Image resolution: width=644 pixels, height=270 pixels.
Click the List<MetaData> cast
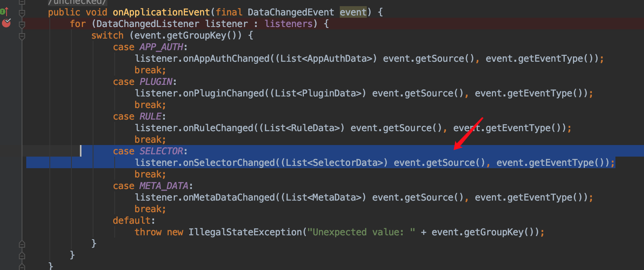[323, 197]
